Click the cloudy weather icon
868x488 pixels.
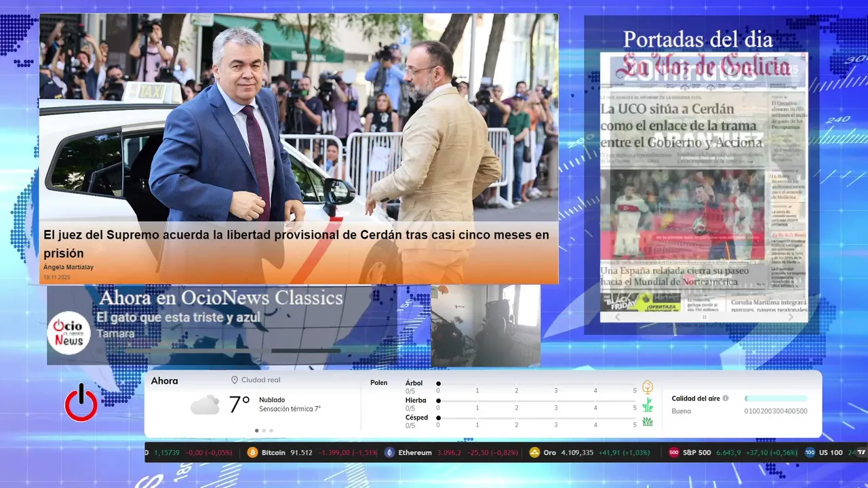tap(205, 405)
